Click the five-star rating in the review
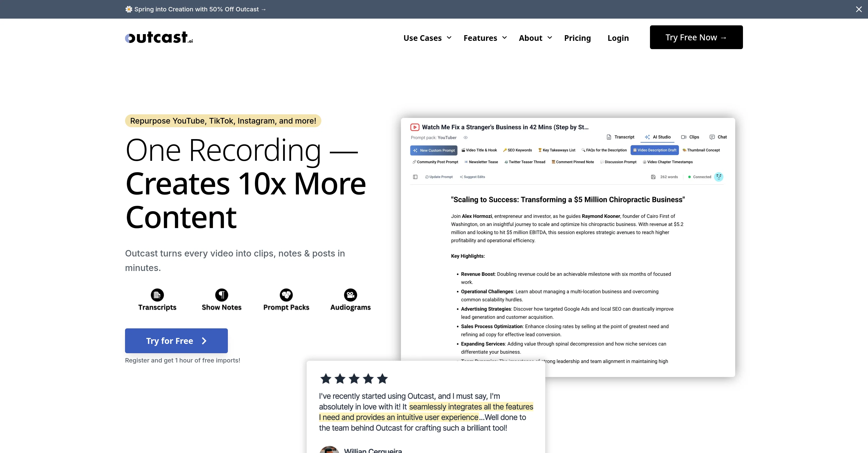This screenshot has height=453, width=868. pyautogui.click(x=354, y=379)
